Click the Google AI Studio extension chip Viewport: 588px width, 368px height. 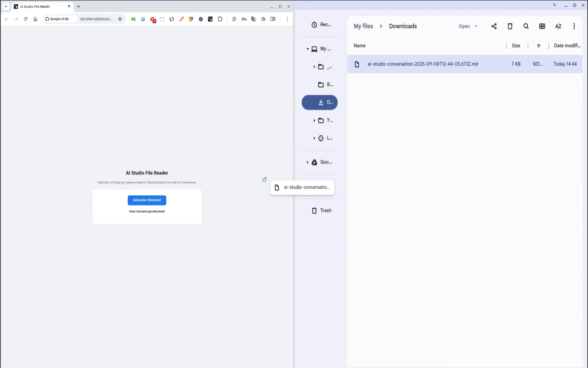(x=60, y=19)
